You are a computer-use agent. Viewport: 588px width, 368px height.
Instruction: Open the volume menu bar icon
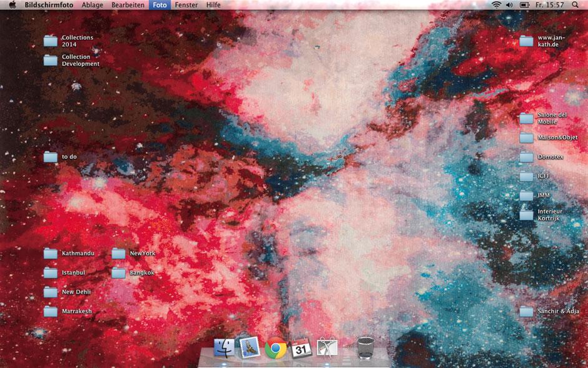click(508, 5)
